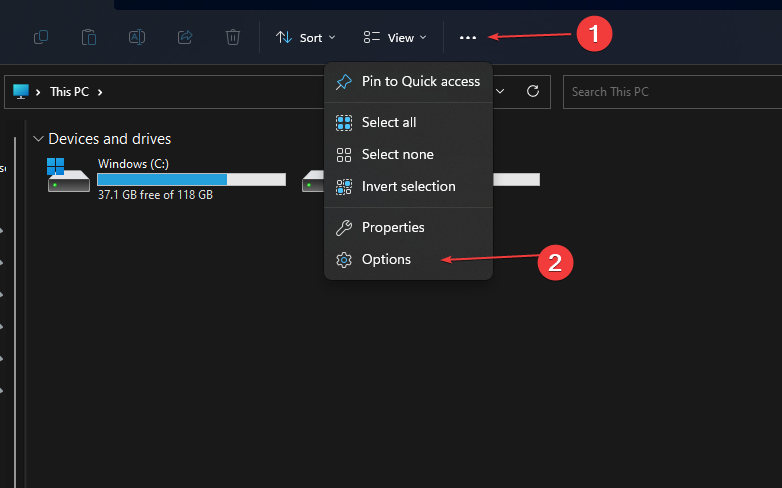Open Properties from the menu
Image resolution: width=782 pixels, height=488 pixels.
(392, 227)
